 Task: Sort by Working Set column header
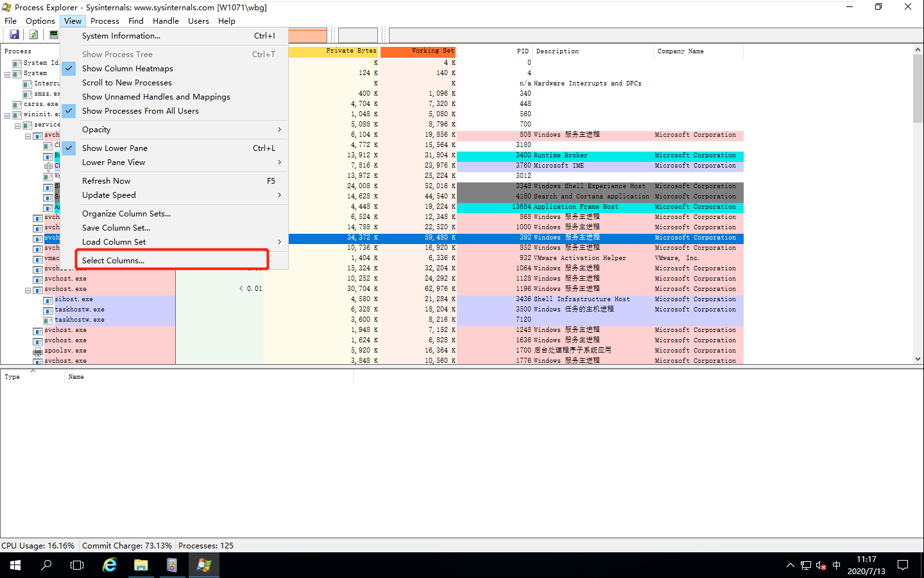click(418, 51)
